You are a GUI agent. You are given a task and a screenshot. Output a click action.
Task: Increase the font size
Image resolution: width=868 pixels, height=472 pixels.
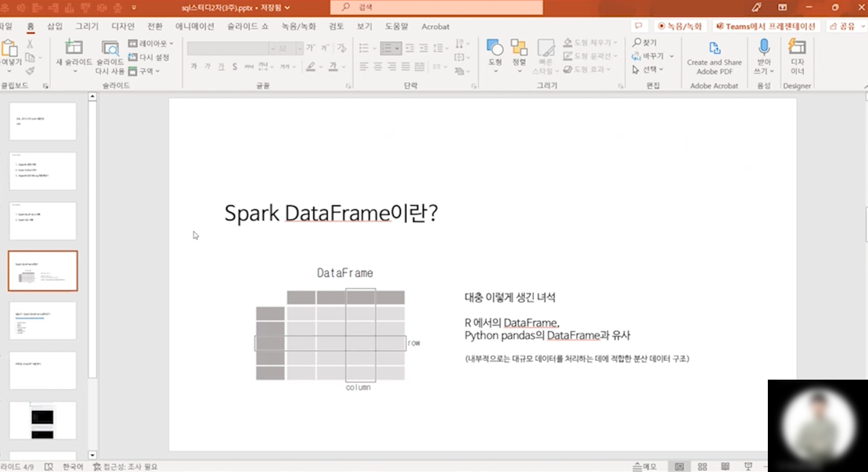point(311,49)
